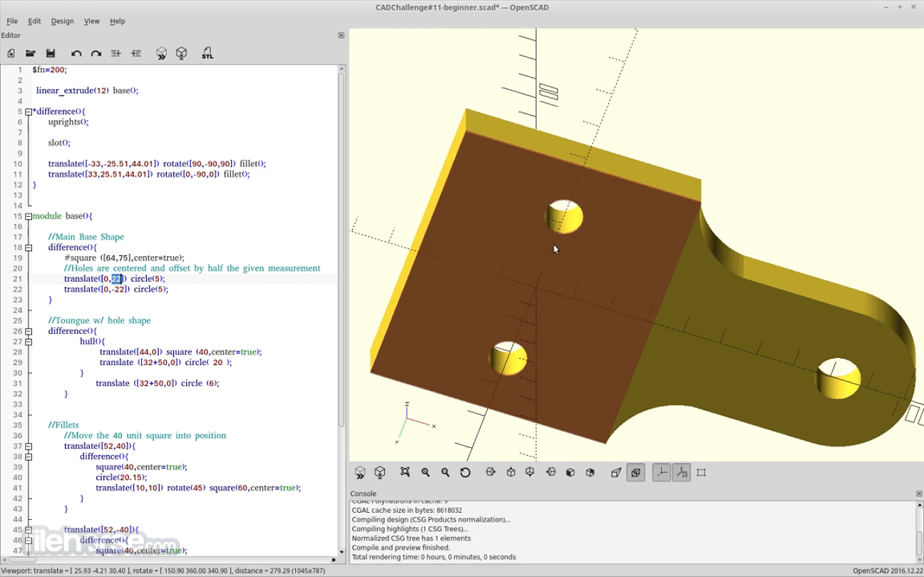
Task: Enable Perspective projection mode
Action: point(616,472)
